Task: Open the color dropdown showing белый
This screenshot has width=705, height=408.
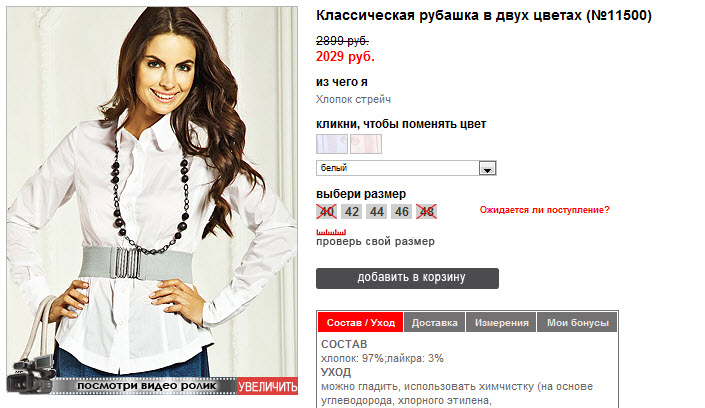Action: (x=406, y=168)
